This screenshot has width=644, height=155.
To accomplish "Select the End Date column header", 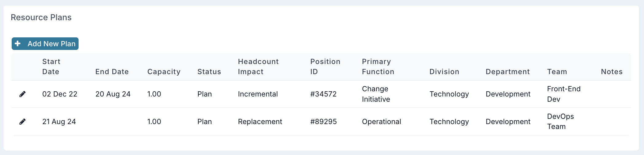I will [x=112, y=72].
